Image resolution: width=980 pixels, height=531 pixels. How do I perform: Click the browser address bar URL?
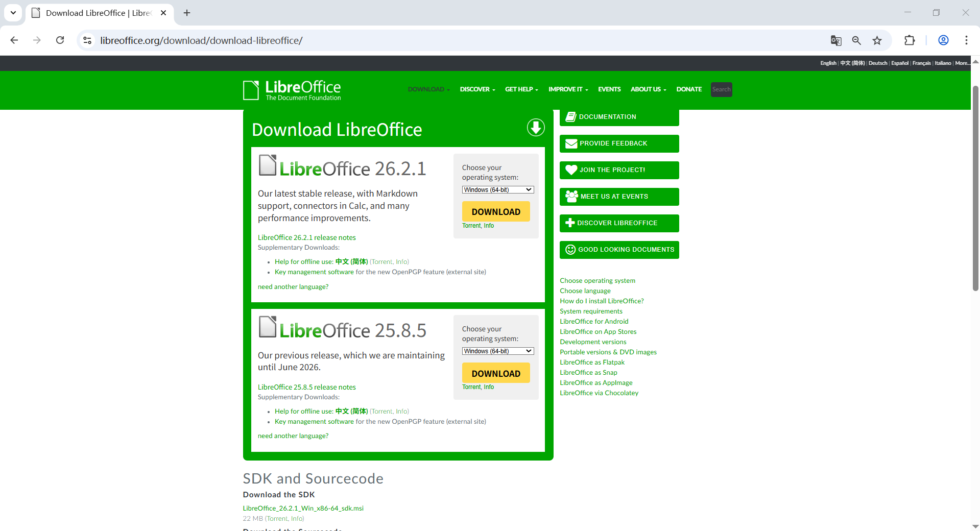tap(201, 40)
